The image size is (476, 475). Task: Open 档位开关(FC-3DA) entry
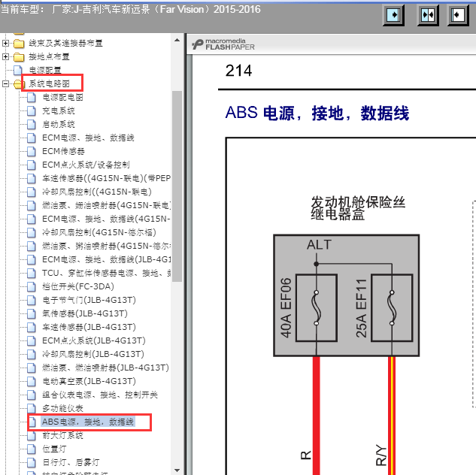click(x=78, y=286)
